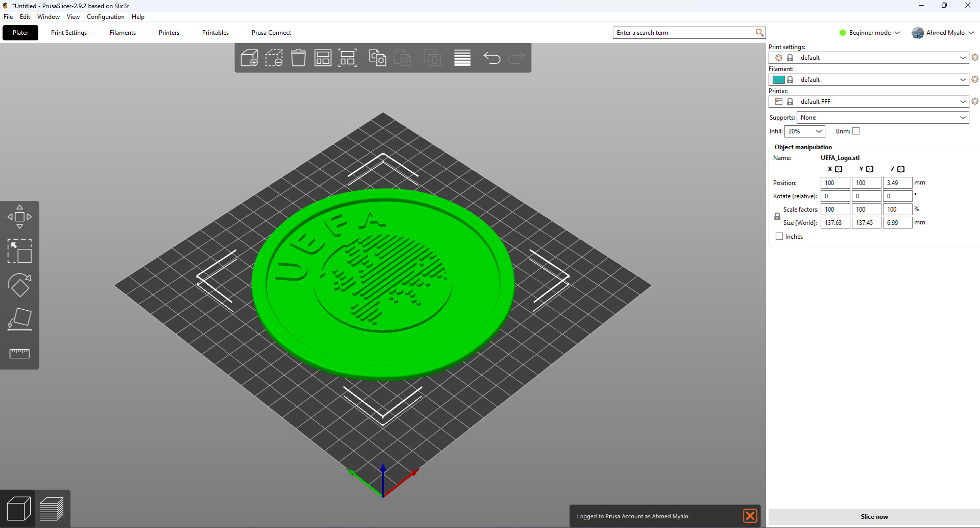The image size is (980, 528).
Task: Open the Beginner mode dropdown
Action: (869, 33)
